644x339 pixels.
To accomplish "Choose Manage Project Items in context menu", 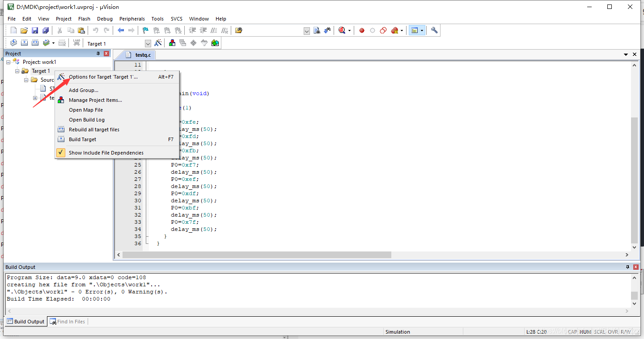I will (117, 100).
